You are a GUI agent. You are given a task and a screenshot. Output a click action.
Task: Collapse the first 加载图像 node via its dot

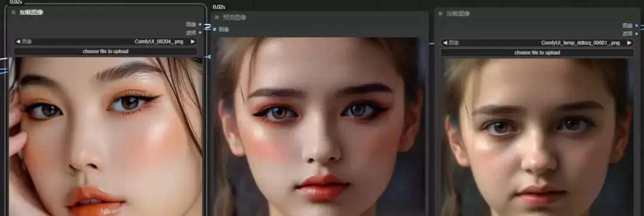coord(14,12)
